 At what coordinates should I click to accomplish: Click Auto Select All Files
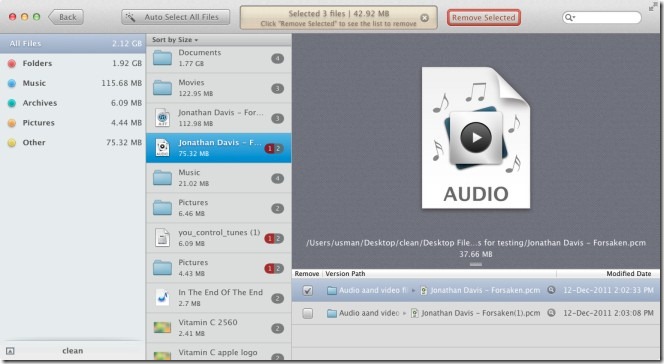[x=175, y=17]
